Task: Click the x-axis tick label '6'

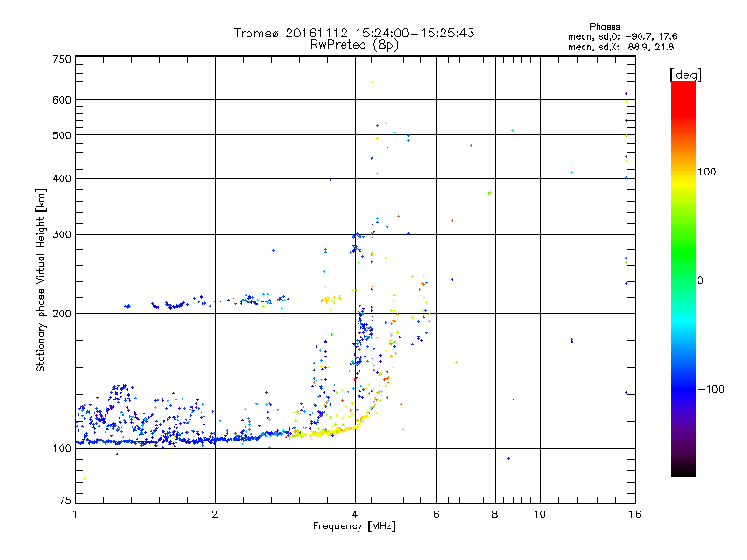Action: click(x=436, y=514)
